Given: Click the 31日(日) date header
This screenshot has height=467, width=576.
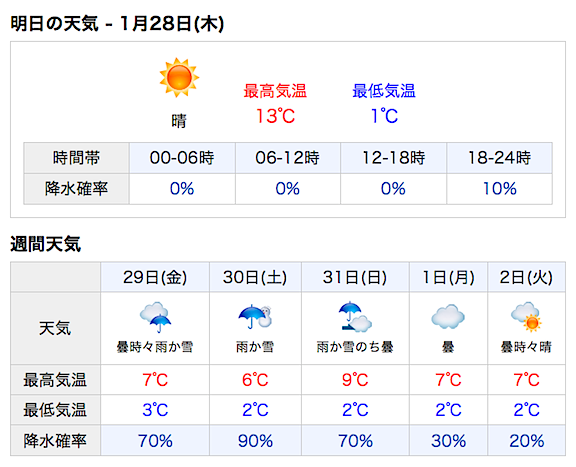Looking at the screenshot, I should click(x=355, y=277).
